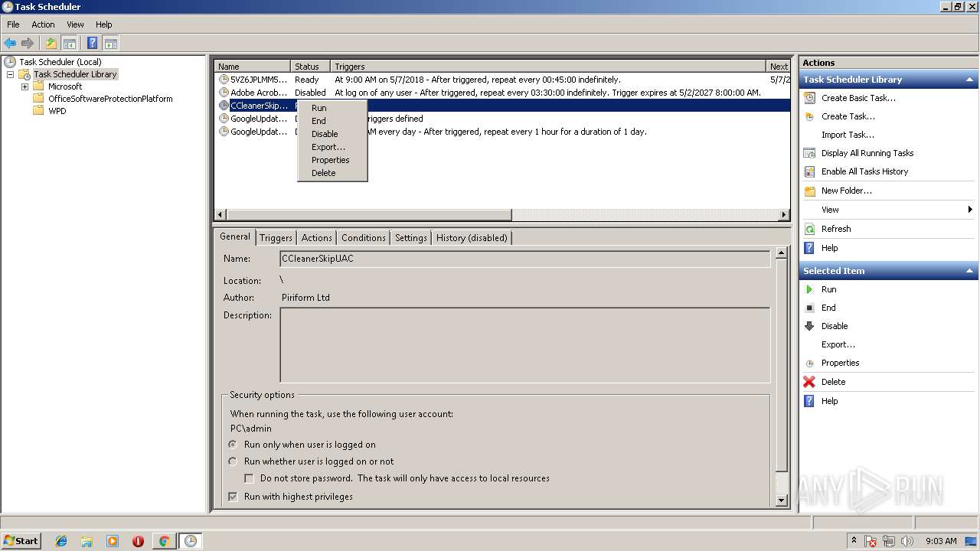
Task: Click the volume speaker tray icon
Action: click(x=909, y=541)
